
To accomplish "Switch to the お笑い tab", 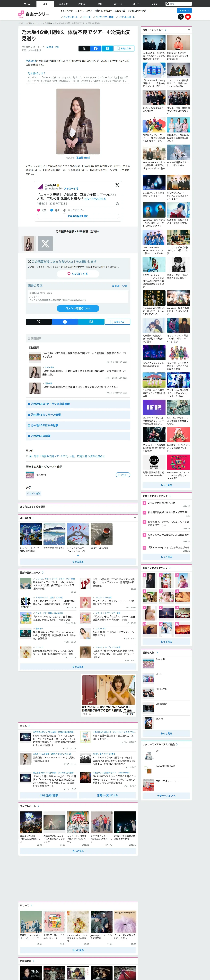I will (82, 4).
